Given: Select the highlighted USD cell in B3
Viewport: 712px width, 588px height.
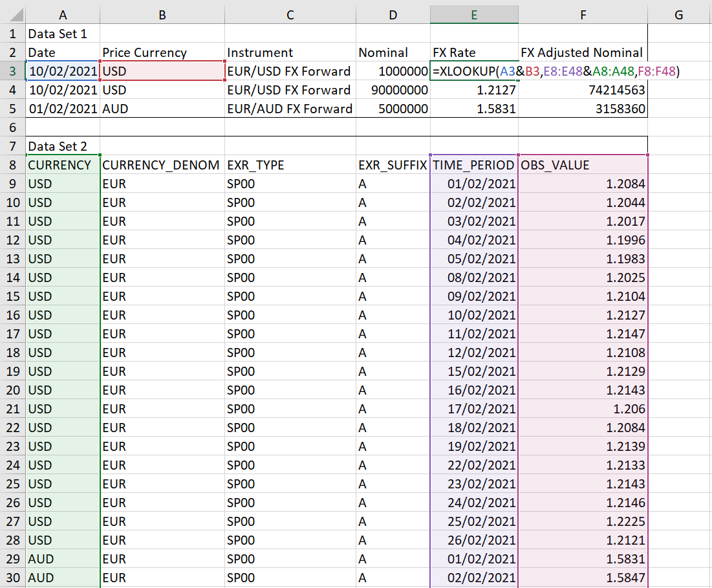Looking at the screenshot, I should coord(162,71).
